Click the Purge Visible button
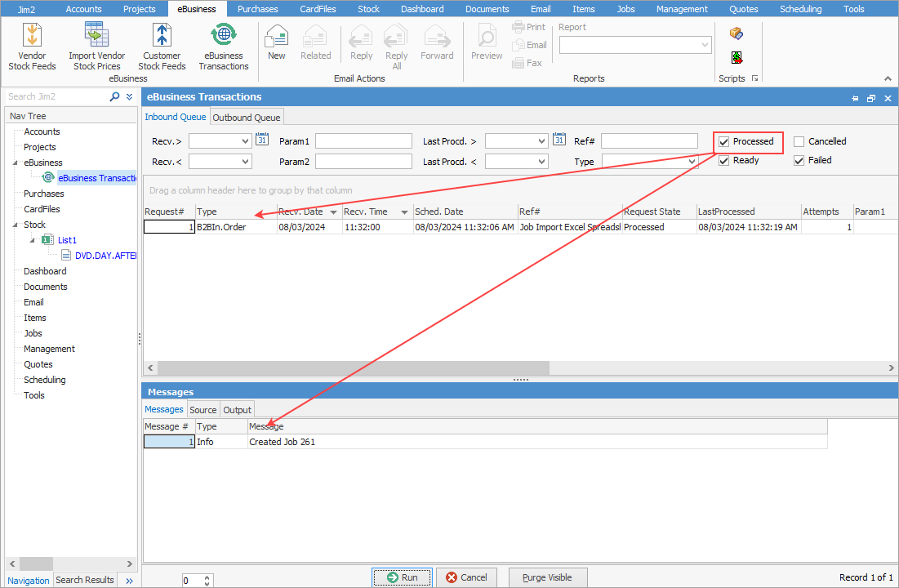 pyautogui.click(x=547, y=577)
